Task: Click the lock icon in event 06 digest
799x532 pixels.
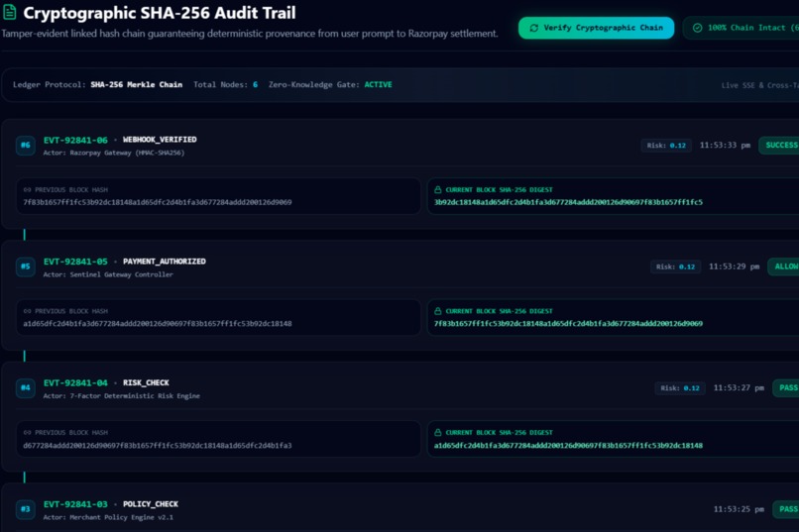Action: click(x=438, y=189)
